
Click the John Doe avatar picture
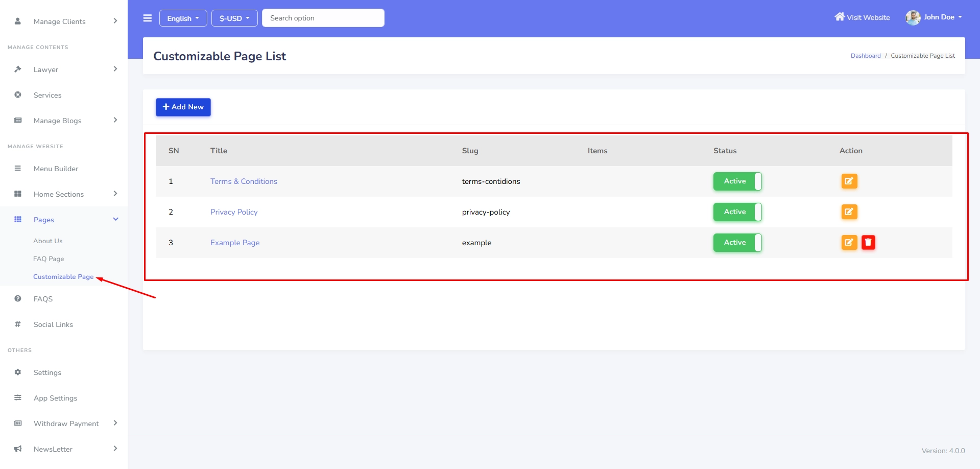coord(913,17)
